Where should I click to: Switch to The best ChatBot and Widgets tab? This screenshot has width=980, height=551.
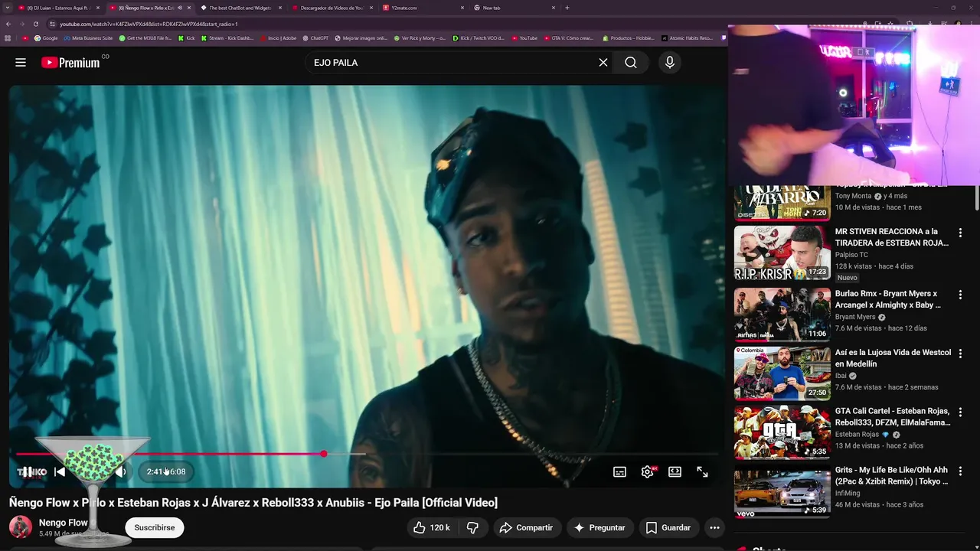[x=242, y=8]
